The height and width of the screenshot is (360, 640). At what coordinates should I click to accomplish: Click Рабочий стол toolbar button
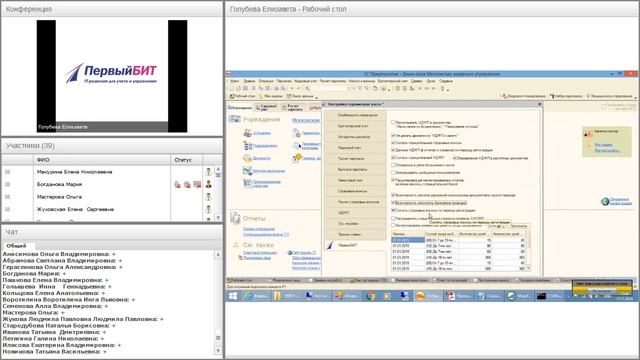click(242, 96)
